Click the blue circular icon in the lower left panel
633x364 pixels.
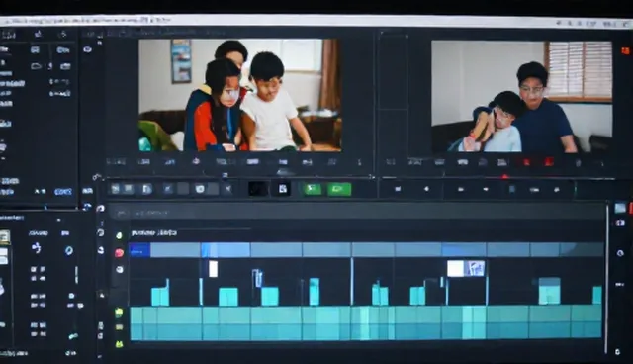click(x=69, y=251)
